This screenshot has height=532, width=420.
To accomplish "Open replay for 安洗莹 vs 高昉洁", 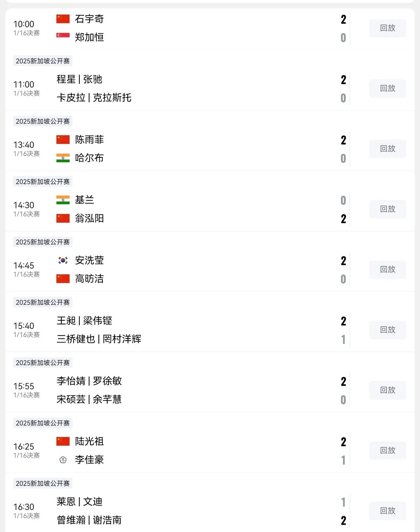I will [x=388, y=270].
